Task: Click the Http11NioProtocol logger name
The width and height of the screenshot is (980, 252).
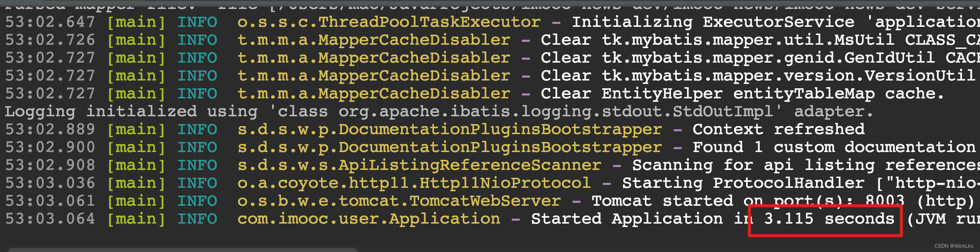Action: [x=414, y=183]
